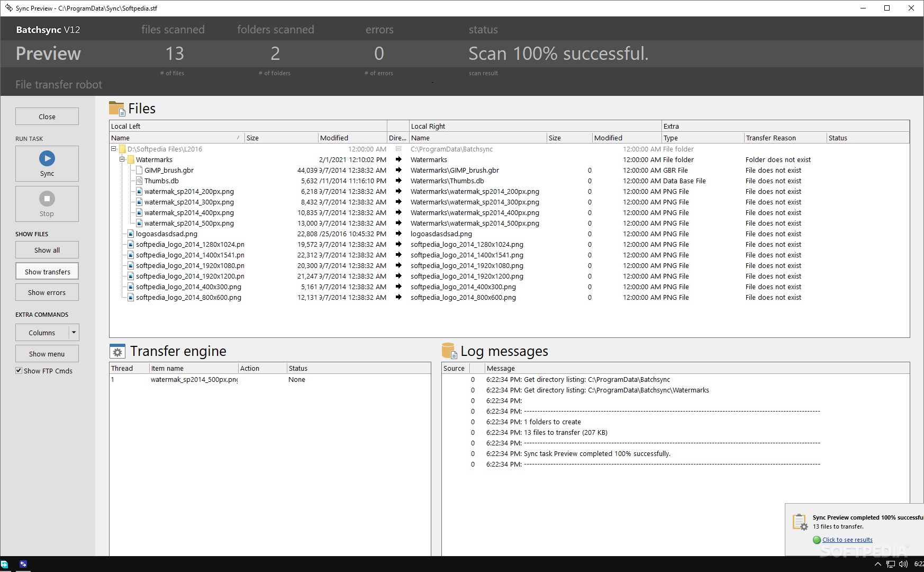924x572 pixels.
Task: Sort by the left Modified column header
Action: tap(352, 138)
